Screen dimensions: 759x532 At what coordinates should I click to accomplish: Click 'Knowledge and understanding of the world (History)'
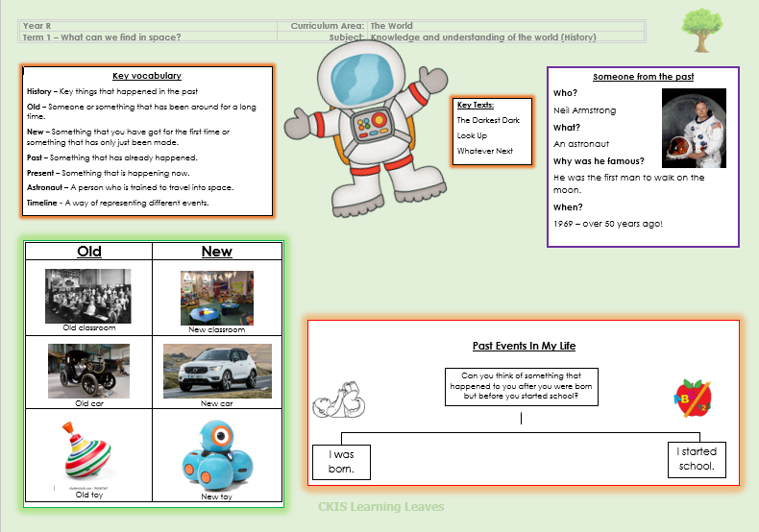483,37
